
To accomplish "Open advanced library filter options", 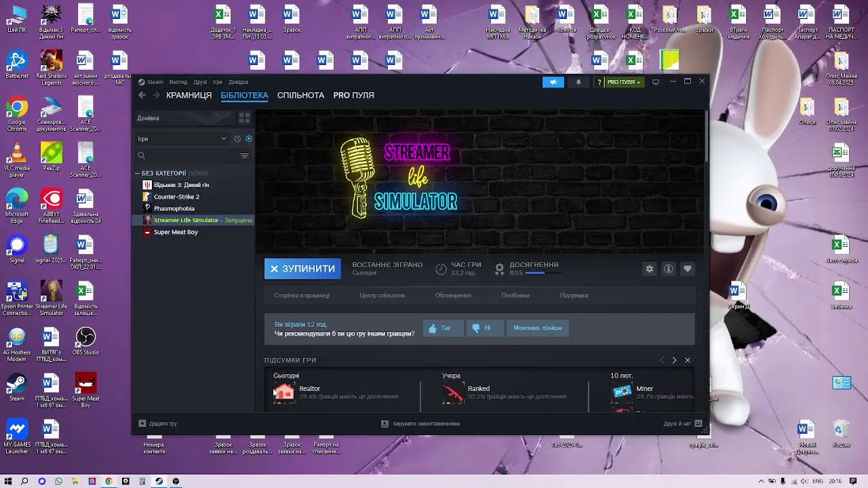I will click(245, 156).
